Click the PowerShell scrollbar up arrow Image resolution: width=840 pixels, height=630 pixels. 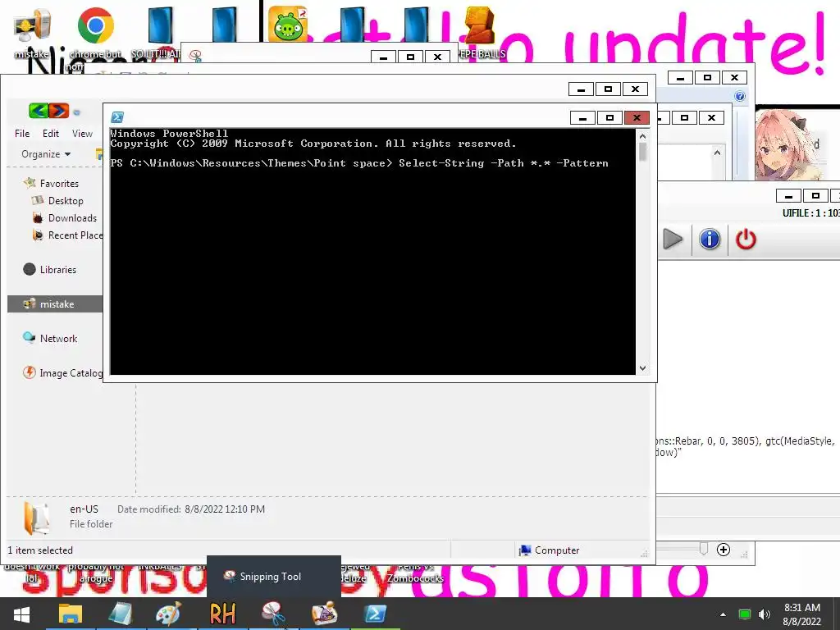pyautogui.click(x=643, y=137)
